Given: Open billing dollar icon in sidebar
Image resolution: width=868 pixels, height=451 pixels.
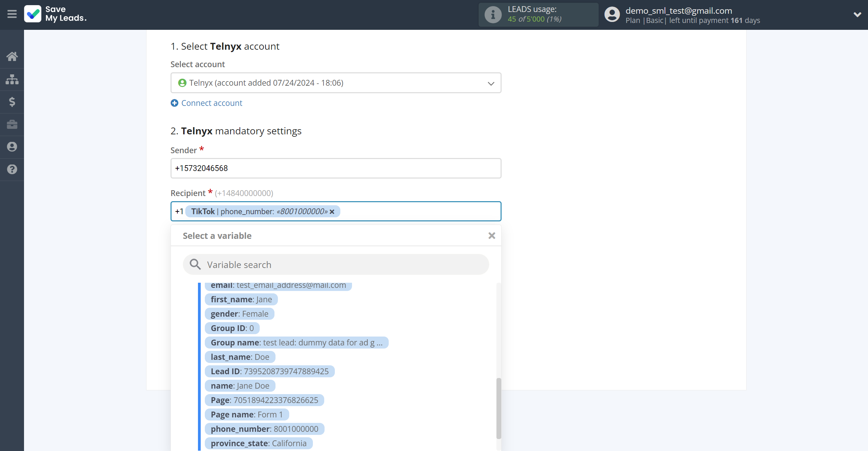Looking at the screenshot, I should [12, 102].
